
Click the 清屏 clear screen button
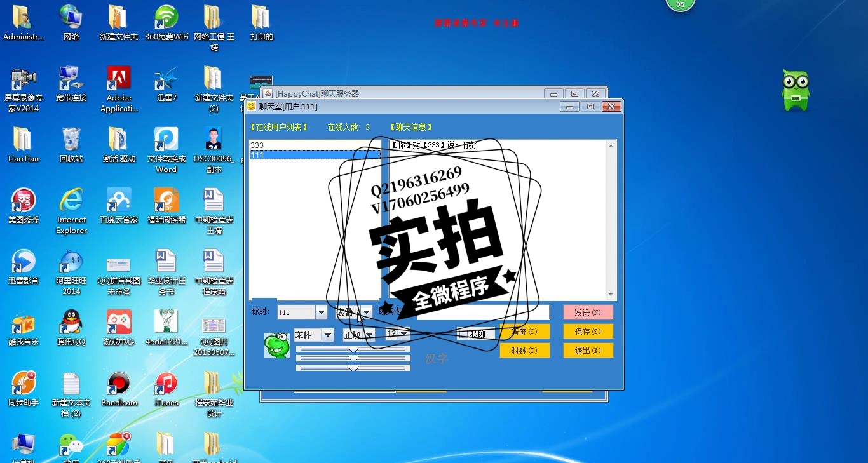coord(524,332)
